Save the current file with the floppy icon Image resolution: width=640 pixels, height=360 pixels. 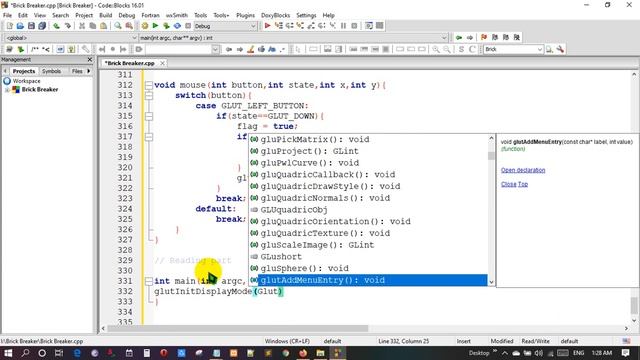click(31, 26)
